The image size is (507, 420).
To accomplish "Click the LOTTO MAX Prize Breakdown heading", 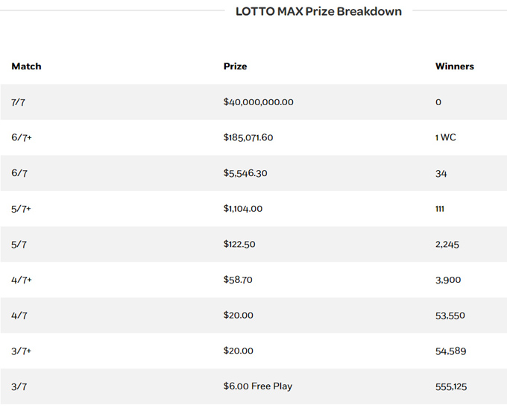I will click(318, 11).
